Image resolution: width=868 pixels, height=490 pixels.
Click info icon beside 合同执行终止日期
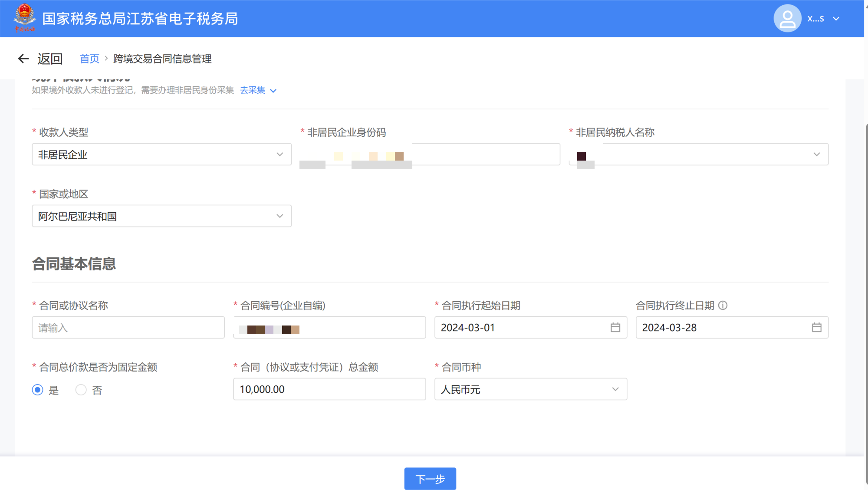(723, 306)
